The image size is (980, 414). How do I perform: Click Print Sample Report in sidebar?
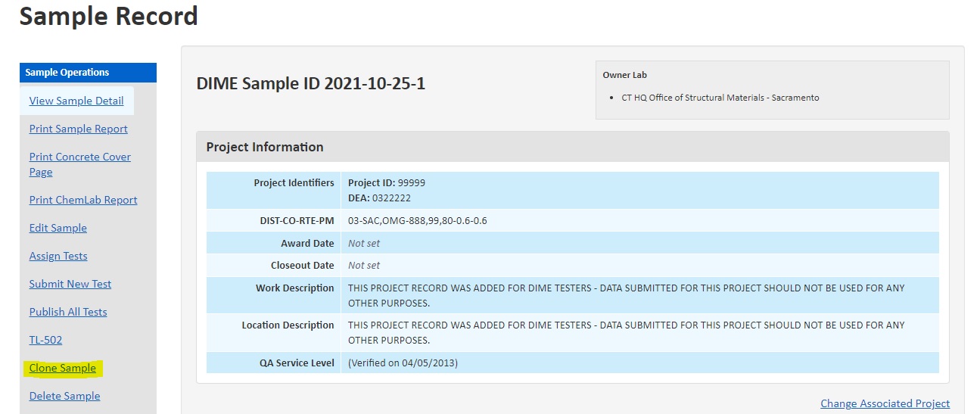78,129
